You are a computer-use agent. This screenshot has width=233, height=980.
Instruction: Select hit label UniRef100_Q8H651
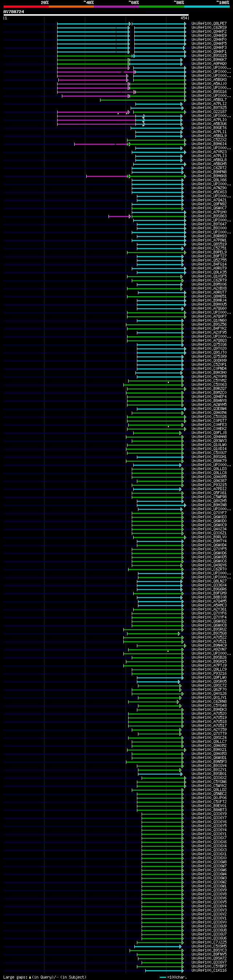coord(209,297)
